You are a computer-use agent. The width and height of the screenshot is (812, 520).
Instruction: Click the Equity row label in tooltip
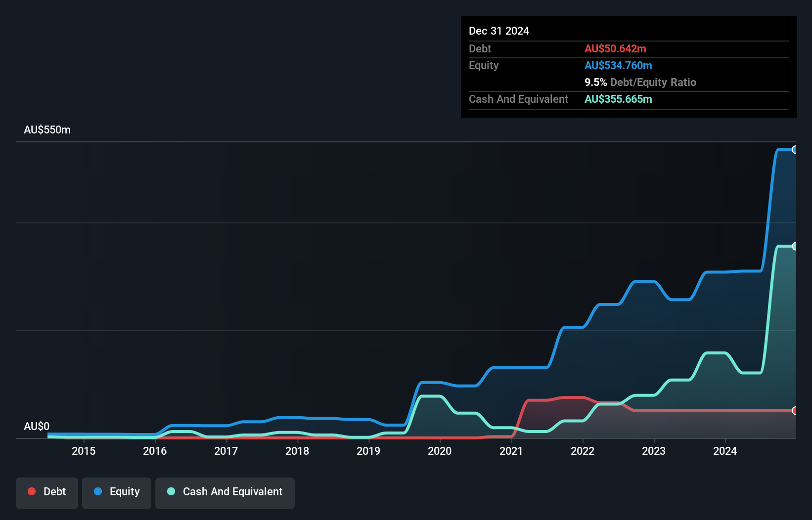coord(484,65)
